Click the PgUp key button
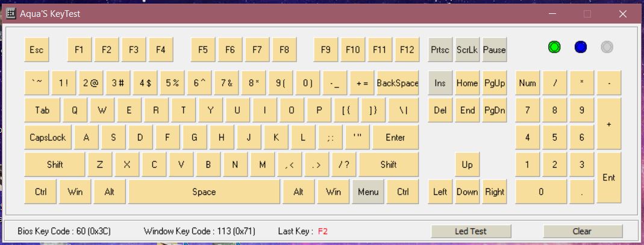 [x=495, y=83]
